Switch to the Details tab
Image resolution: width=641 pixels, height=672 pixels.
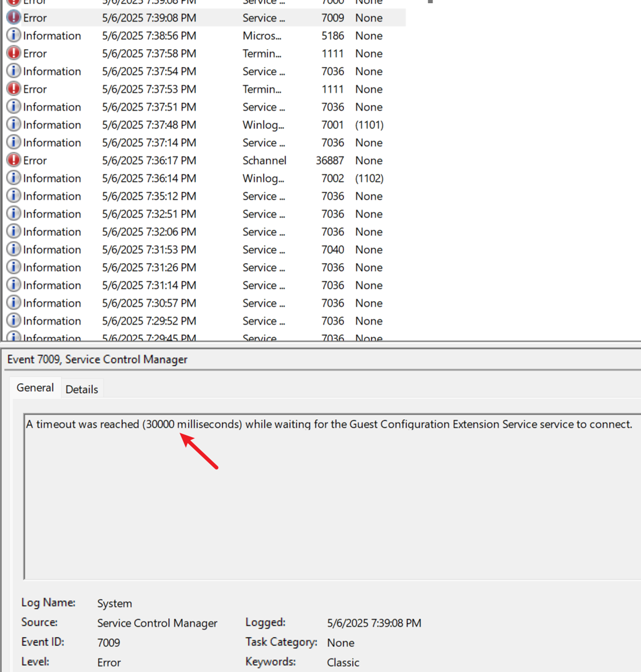click(81, 389)
